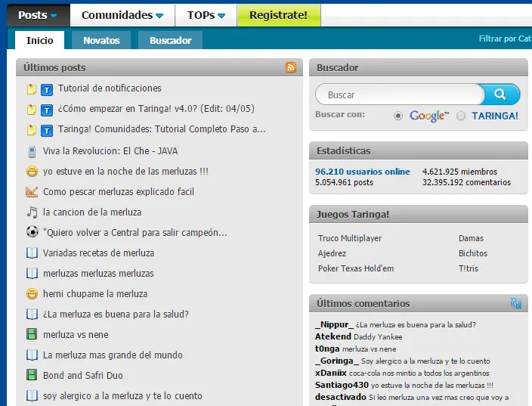
Task: Click mobile phone icon beside Viva la Revolucion
Action: tap(32, 152)
